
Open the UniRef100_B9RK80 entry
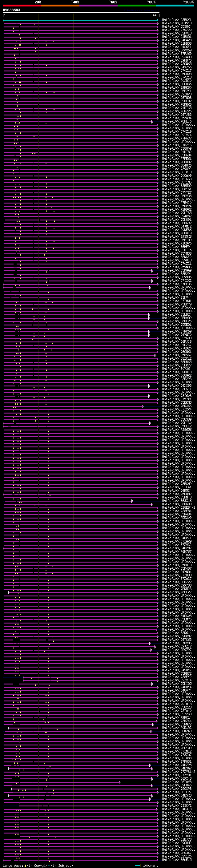pyautogui.click(x=177, y=88)
